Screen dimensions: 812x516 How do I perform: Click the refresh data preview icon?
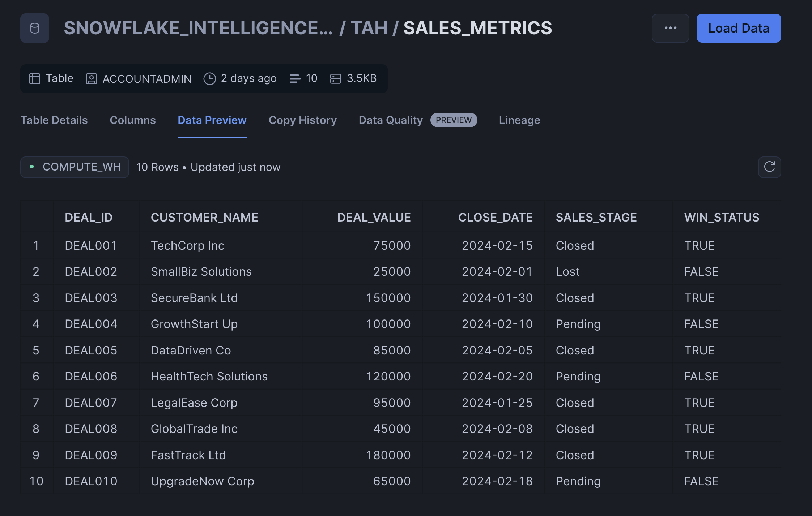[x=769, y=167]
